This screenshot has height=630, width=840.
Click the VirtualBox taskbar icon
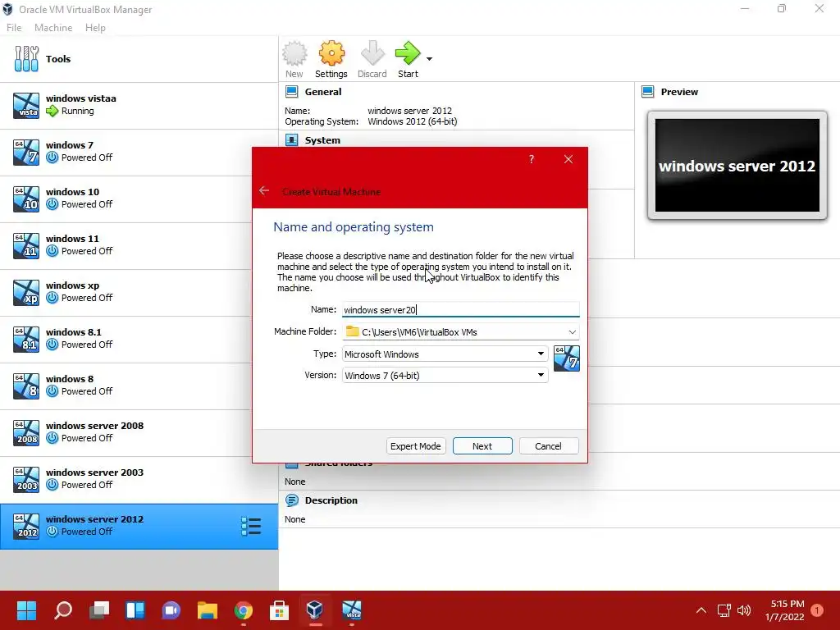point(315,610)
